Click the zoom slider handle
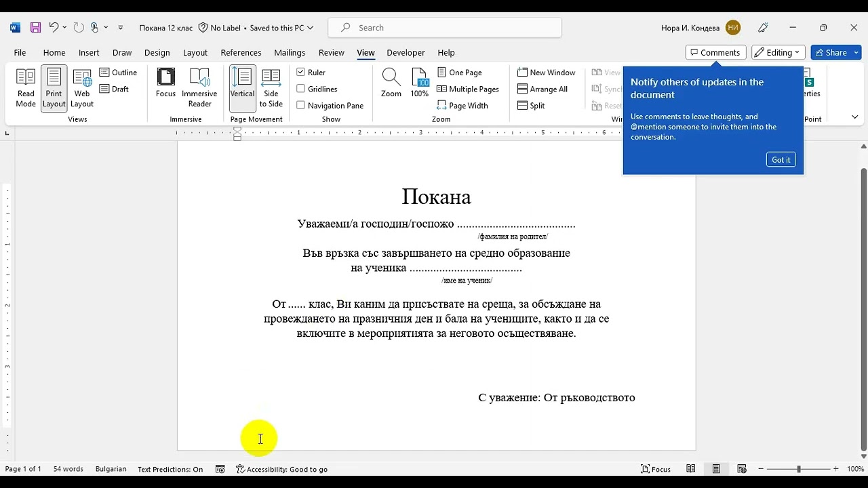Viewport: 868px width, 488px height. (799, 469)
